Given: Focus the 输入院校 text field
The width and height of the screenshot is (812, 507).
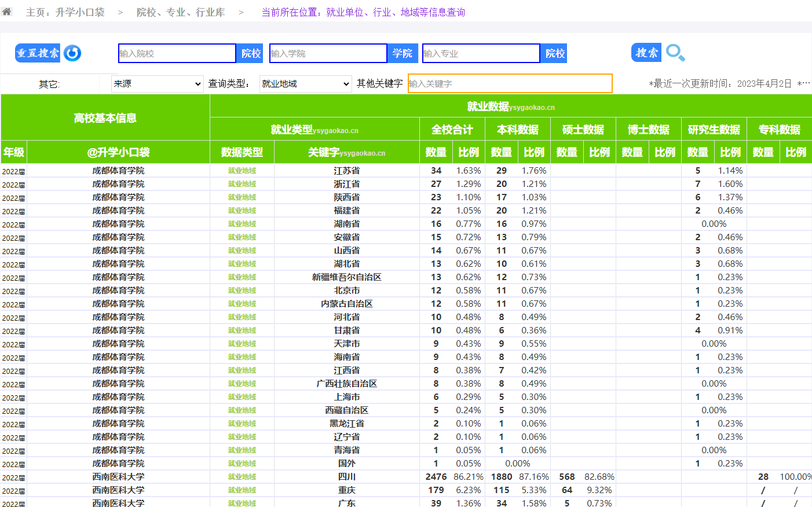Looking at the screenshot, I should coord(177,53).
